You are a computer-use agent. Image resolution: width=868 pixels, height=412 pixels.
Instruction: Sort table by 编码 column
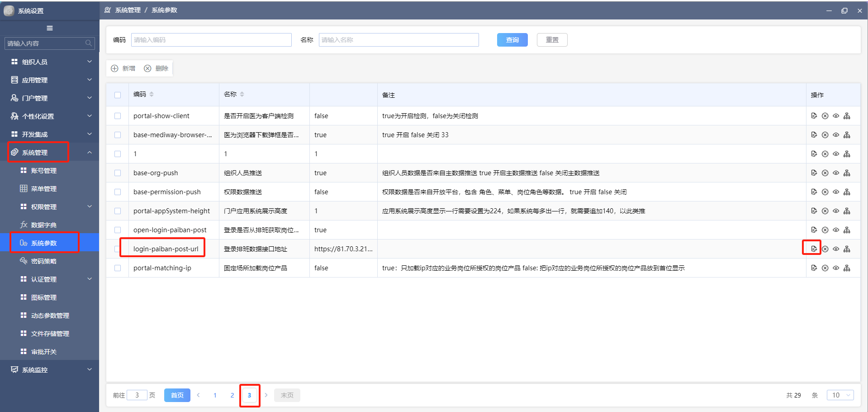click(x=152, y=94)
